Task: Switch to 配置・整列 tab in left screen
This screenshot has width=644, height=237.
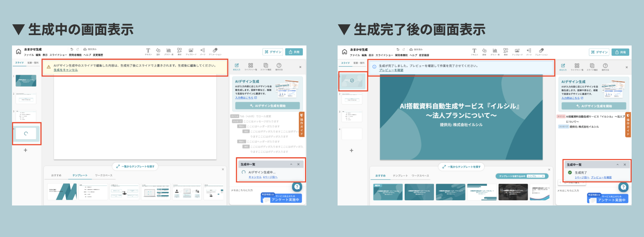Action: (x=33, y=63)
